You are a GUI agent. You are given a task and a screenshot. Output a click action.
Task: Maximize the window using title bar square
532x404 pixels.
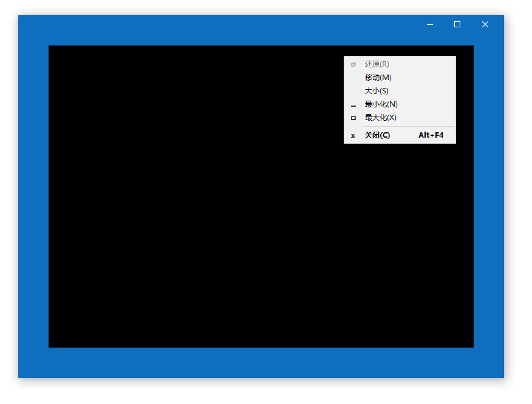[457, 24]
